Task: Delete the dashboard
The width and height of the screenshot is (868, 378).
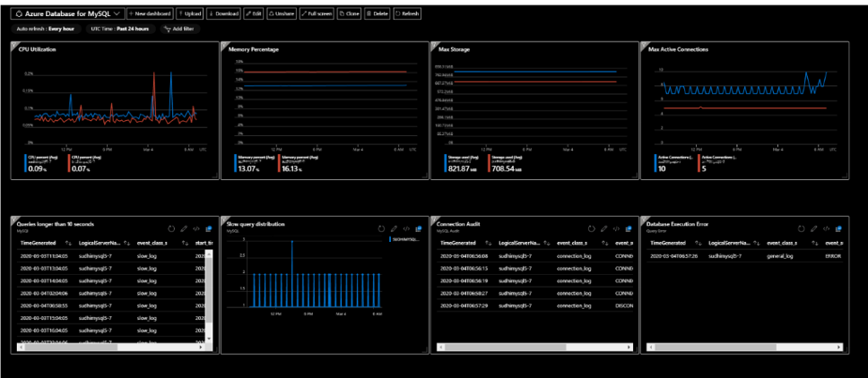Action: (378, 13)
